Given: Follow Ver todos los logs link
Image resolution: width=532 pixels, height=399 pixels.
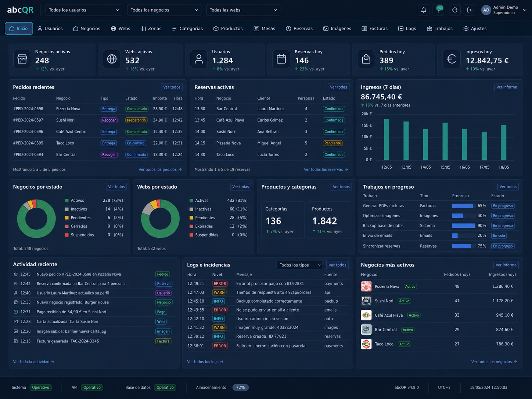Looking at the screenshot, I should (205, 362).
